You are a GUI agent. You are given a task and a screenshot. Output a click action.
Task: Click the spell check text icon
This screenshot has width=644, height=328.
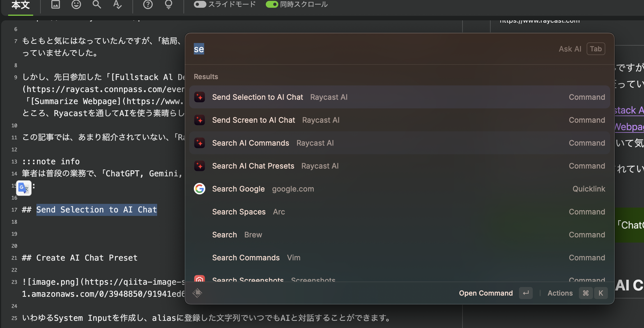click(x=117, y=5)
